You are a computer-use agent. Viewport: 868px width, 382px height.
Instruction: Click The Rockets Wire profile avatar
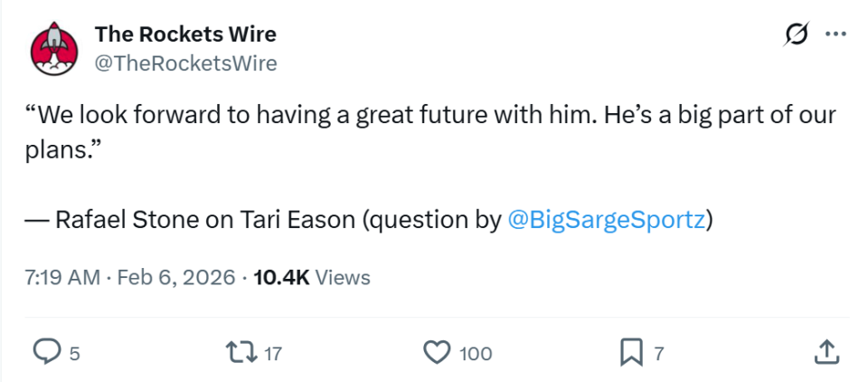pyautogui.click(x=54, y=48)
